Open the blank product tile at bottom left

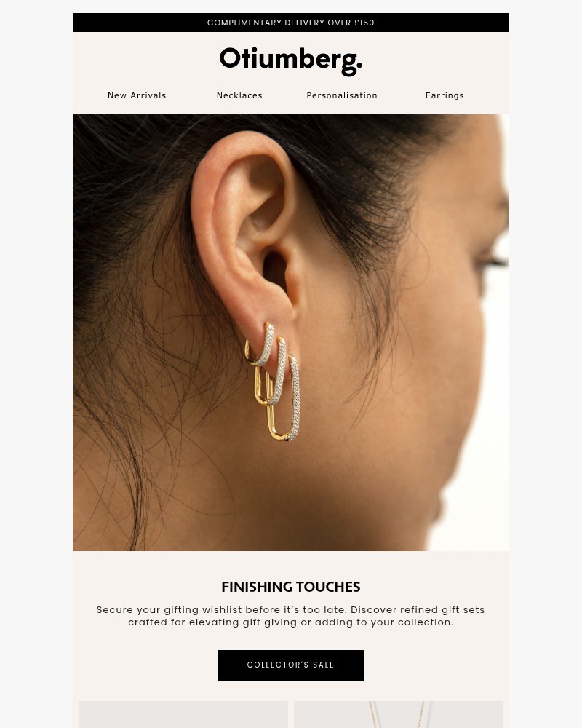(x=183, y=715)
